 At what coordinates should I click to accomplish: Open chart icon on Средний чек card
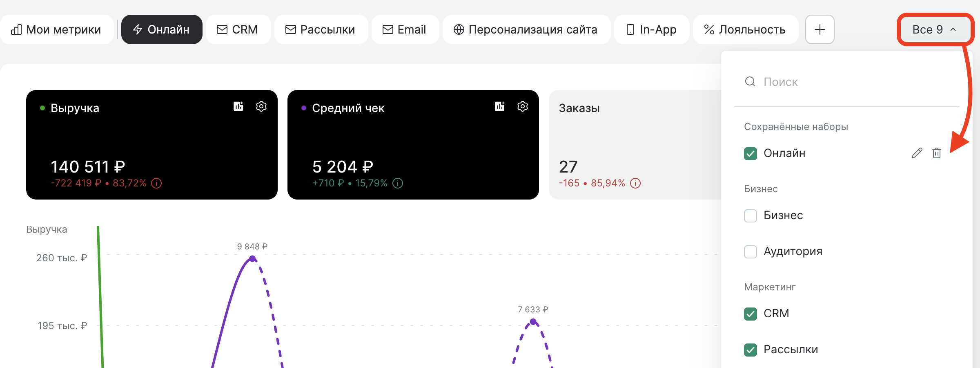[x=500, y=106]
